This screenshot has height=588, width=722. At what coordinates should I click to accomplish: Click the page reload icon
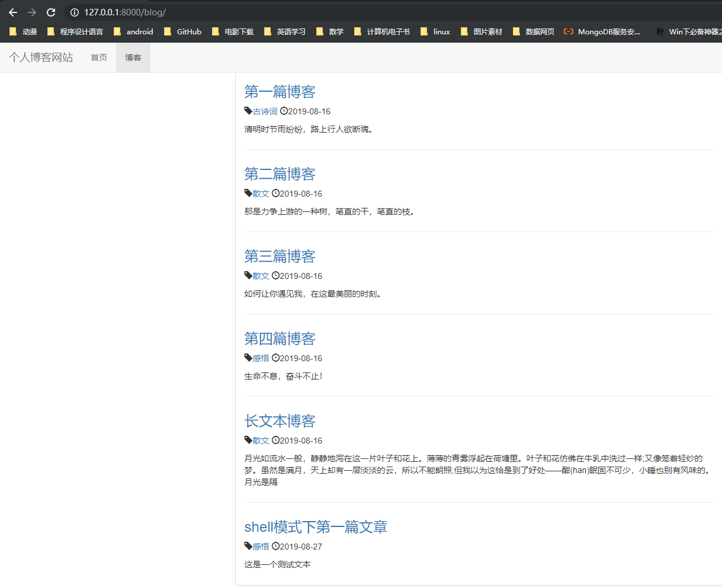tap(50, 12)
